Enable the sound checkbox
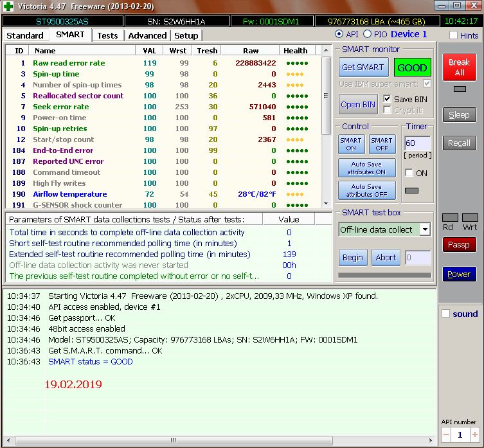484x448 pixels. pyautogui.click(x=445, y=314)
